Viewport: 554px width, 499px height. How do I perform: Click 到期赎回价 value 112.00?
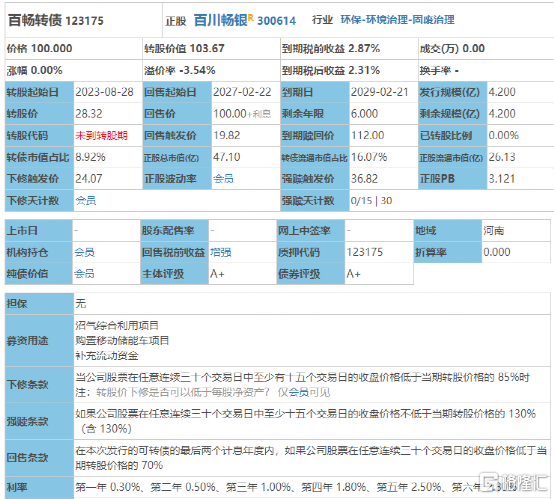tap(367, 135)
